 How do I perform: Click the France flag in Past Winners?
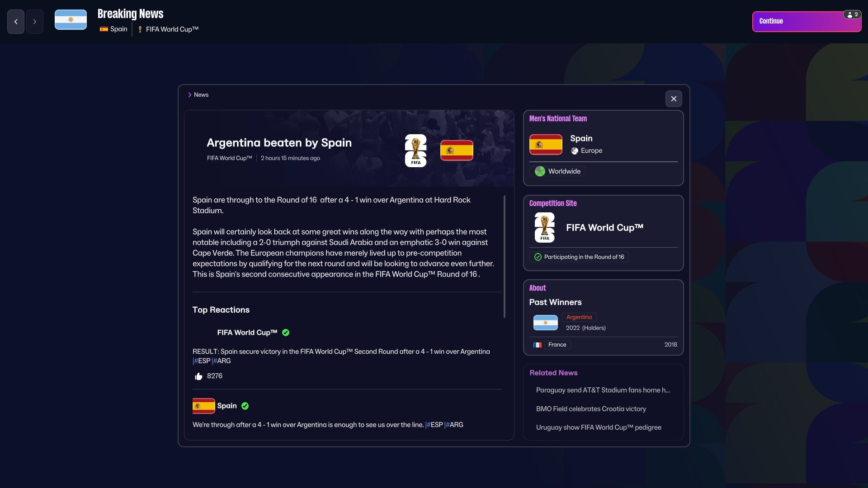538,345
